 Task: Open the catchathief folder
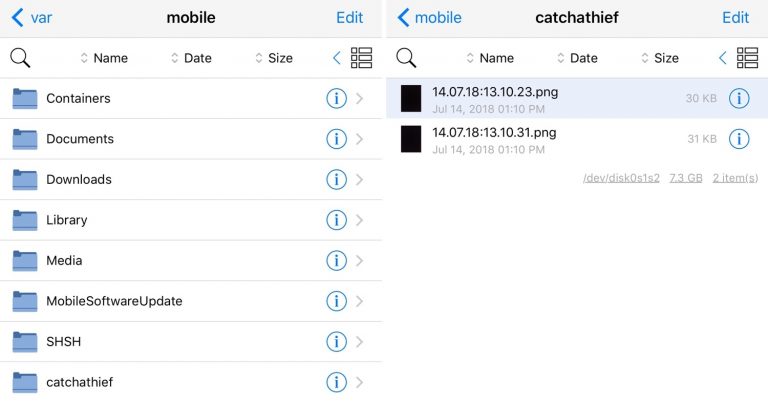(191, 382)
